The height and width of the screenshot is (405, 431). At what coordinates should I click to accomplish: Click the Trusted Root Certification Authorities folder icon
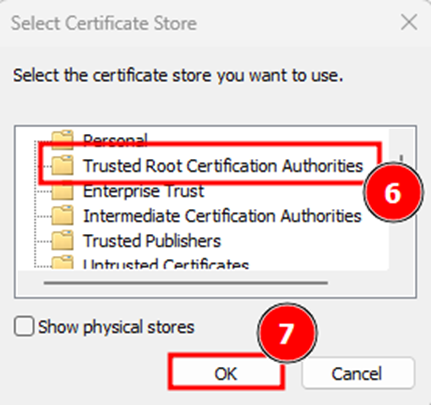[62, 165]
